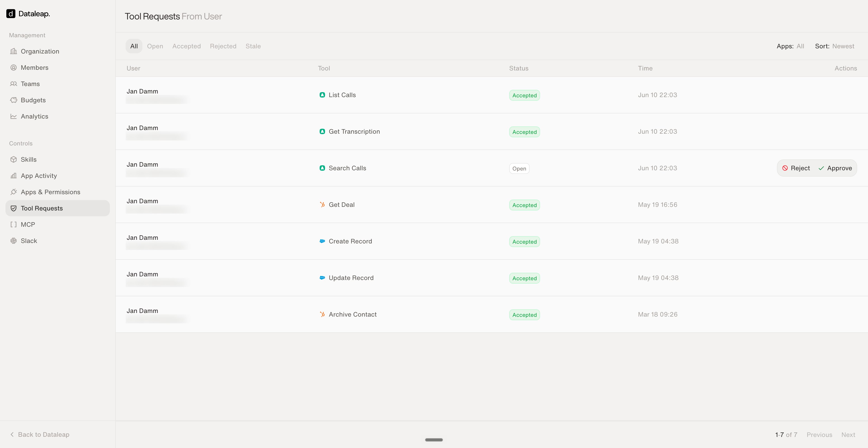
Task: Open the Apps filter dropdown
Action: [790, 46]
